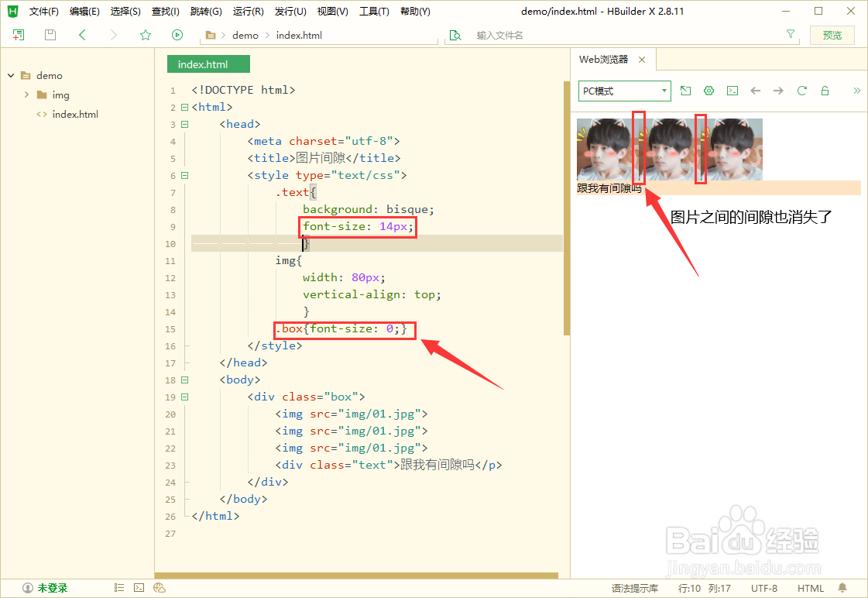Toggle the favorite star icon
This screenshot has width=868, height=598.
click(145, 35)
